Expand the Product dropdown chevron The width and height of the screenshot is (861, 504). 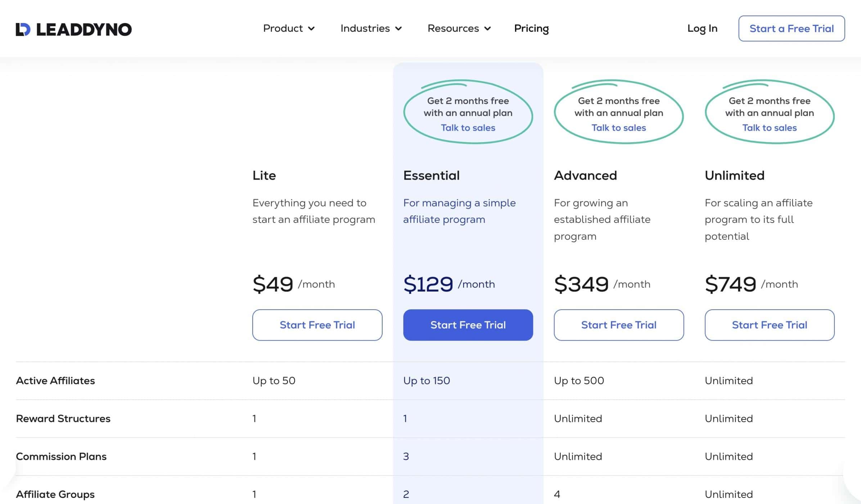311,28
